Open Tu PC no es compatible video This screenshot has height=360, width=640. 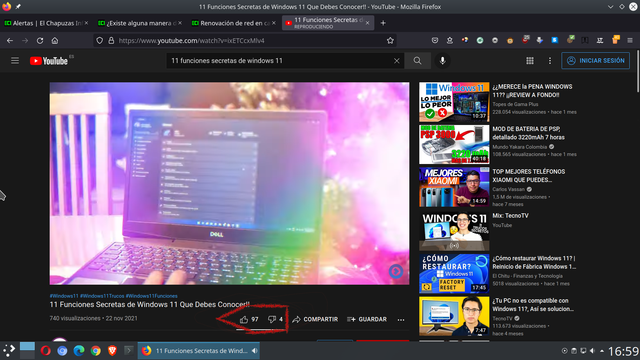coord(454,316)
